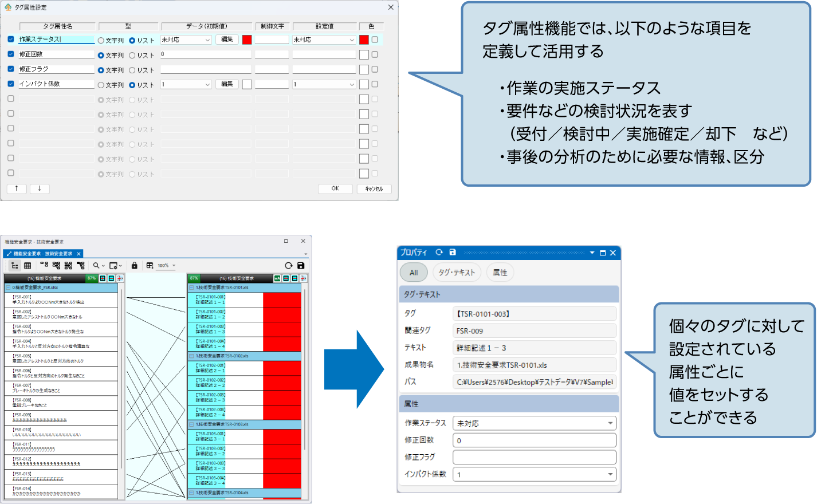
Task: Switch to the 属性 filter tab
Action: click(500, 273)
